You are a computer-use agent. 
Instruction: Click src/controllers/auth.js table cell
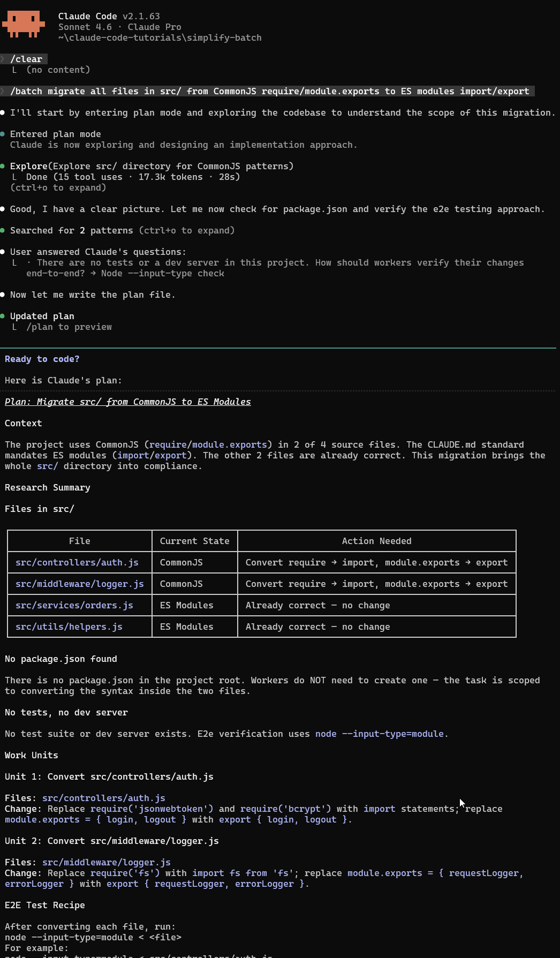pos(77,562)
